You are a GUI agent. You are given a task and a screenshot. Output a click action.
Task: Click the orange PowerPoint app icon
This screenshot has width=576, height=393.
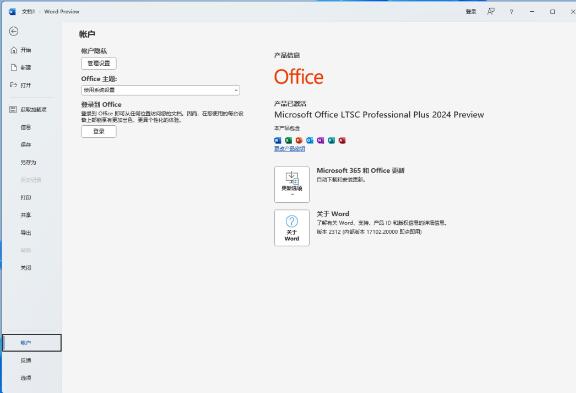[299, 140]
